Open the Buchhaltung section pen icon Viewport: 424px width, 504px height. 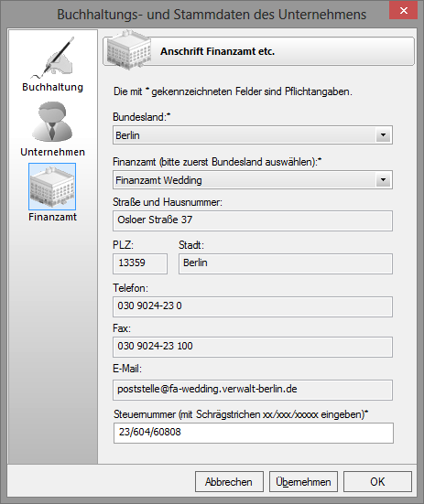click(x=52, y=58)
